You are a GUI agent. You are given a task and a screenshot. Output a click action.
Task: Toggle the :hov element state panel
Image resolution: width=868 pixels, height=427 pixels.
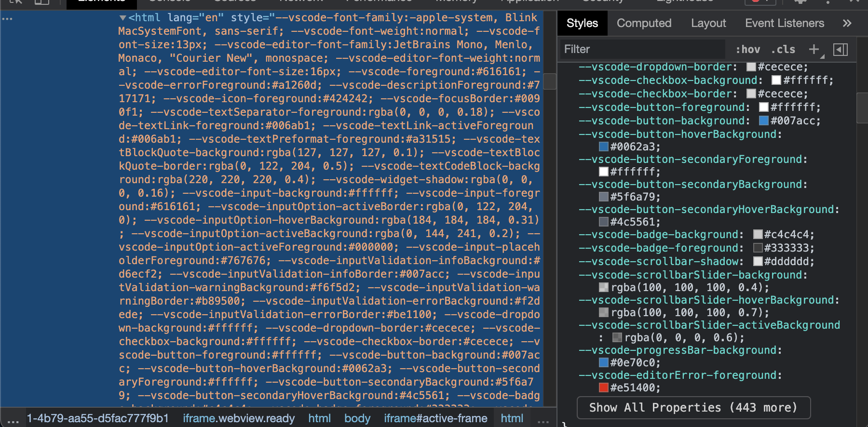(x=747, y=49)
